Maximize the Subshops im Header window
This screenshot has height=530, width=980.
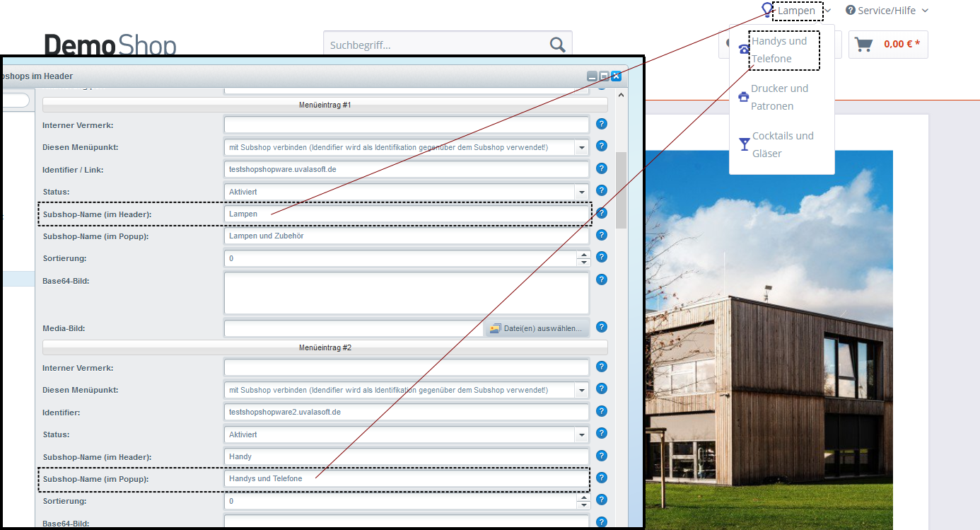coord(604,76)
